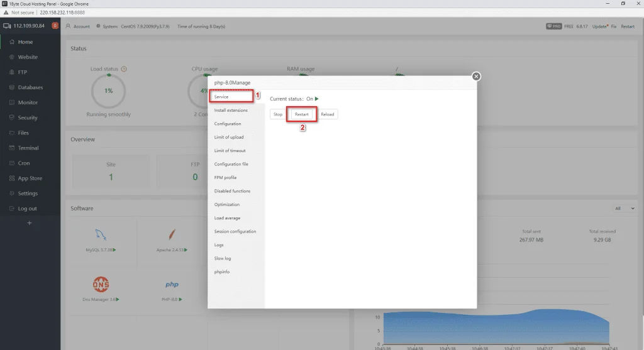Viewport: 644px width, 350px height.
Task: Click the Load status help icon
Action: pyautogui.click(x=124, y=69)
